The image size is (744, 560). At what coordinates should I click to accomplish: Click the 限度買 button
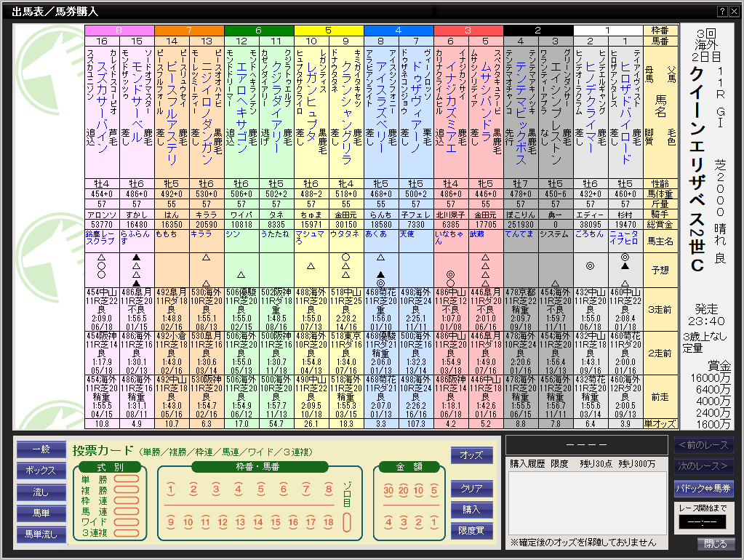(x=472, y=531)
